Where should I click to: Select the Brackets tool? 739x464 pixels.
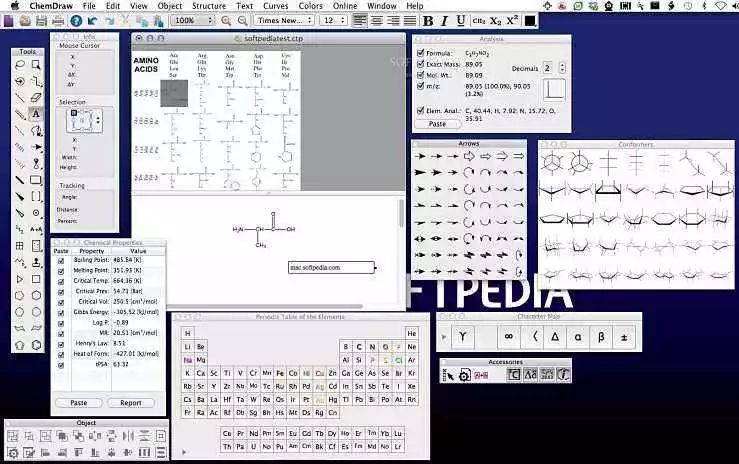[36, 196]
